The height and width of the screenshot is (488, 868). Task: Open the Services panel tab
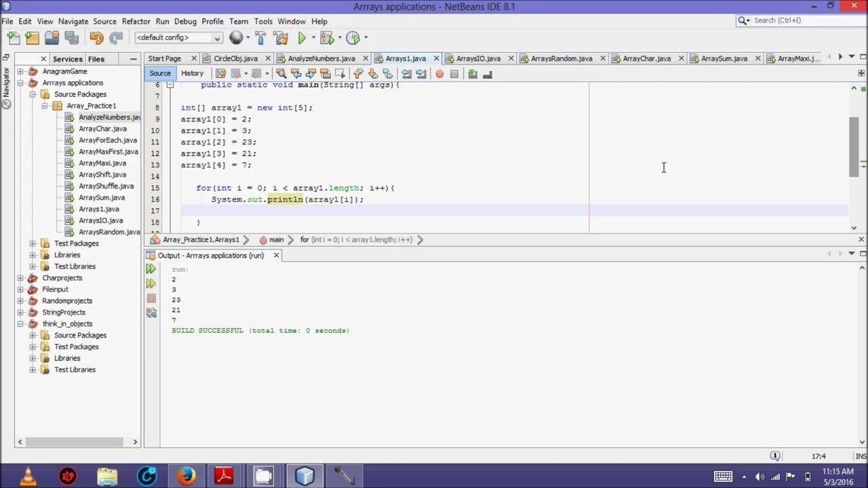click(x=67, y=59)
